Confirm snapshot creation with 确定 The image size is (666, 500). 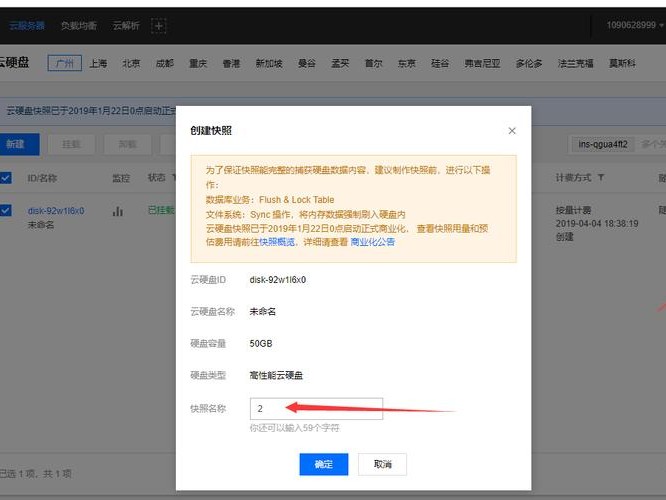[x=324, y=464]
